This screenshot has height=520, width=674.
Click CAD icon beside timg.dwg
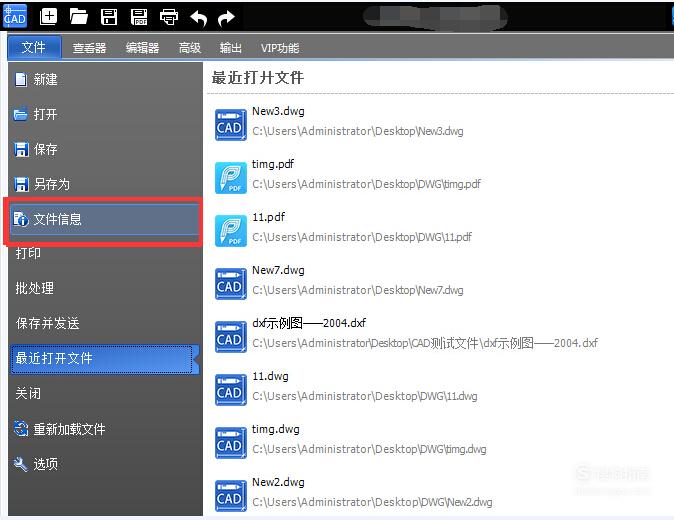click(x=231, y=443)
